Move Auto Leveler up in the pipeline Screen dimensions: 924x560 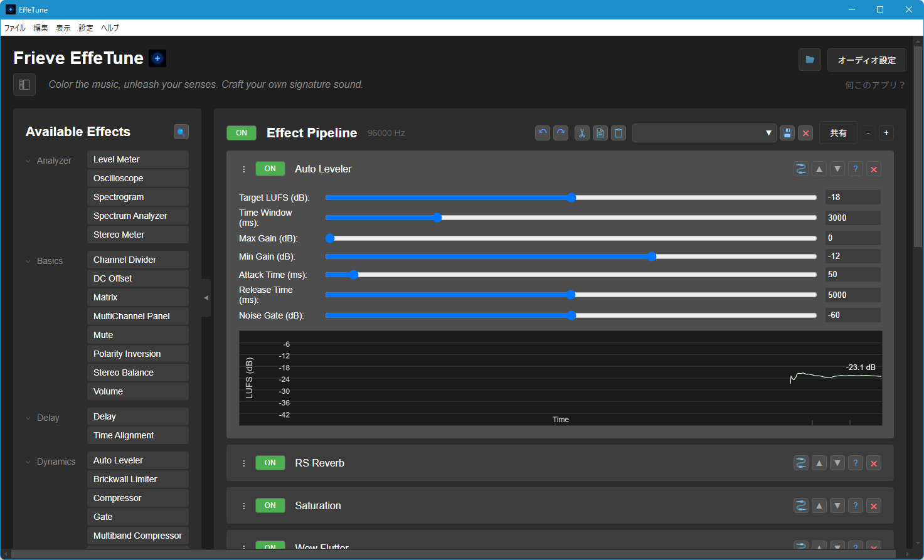(x=819, y=169)
